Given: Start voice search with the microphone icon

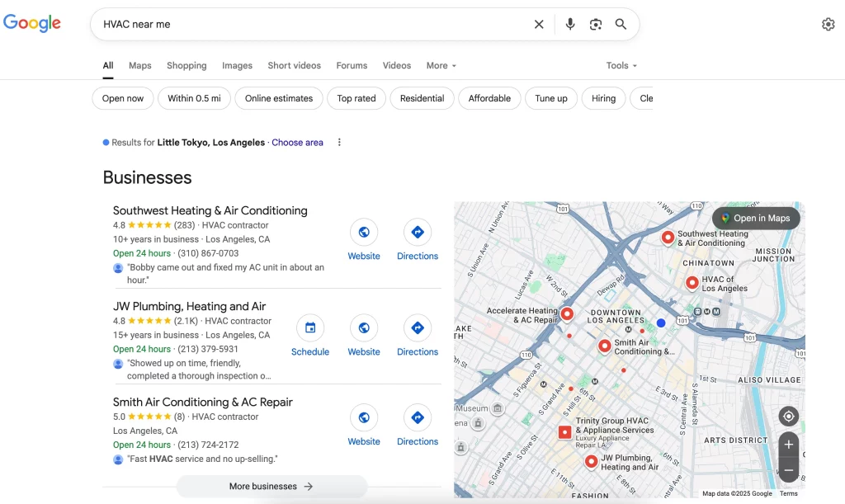Looking at the screenshot, I should click(570, 24).
